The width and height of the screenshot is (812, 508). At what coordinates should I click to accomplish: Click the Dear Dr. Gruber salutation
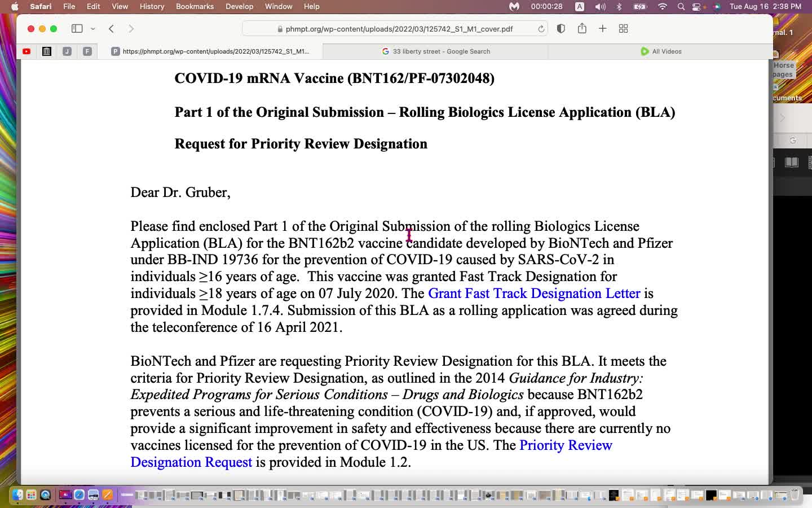tap(180, 192)
